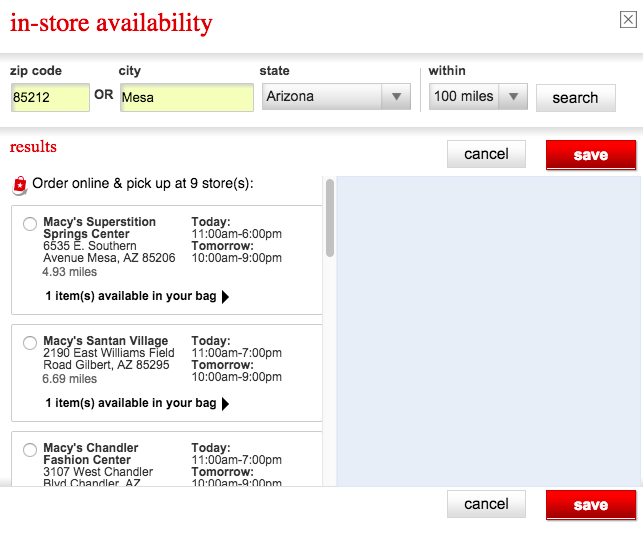Click the search button
The width and height of the screenshot is (643, 535).
(575, 98)
